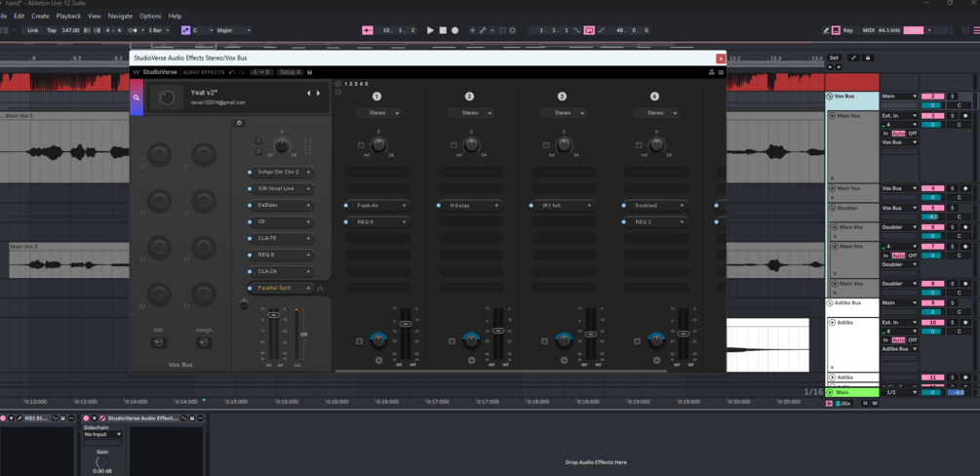Collapse the Adlibs track triangle
This screenshot has width=980, height=476.
coord(833,323)
